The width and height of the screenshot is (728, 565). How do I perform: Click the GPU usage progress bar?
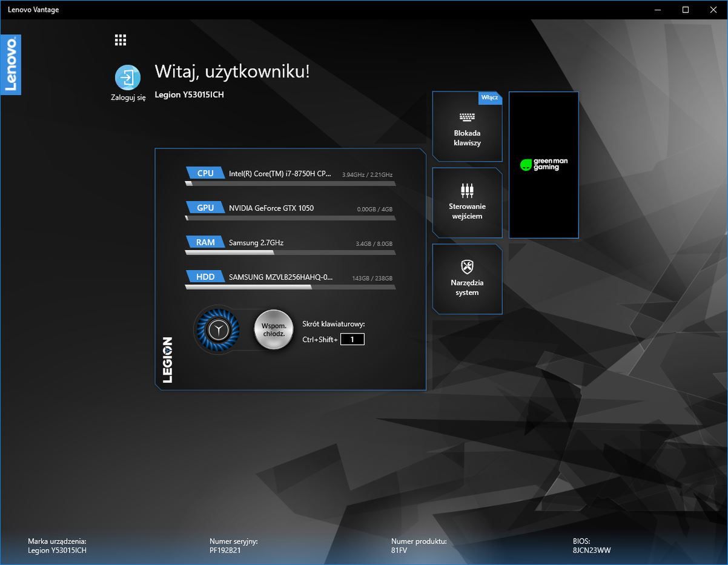click(290, 217)
